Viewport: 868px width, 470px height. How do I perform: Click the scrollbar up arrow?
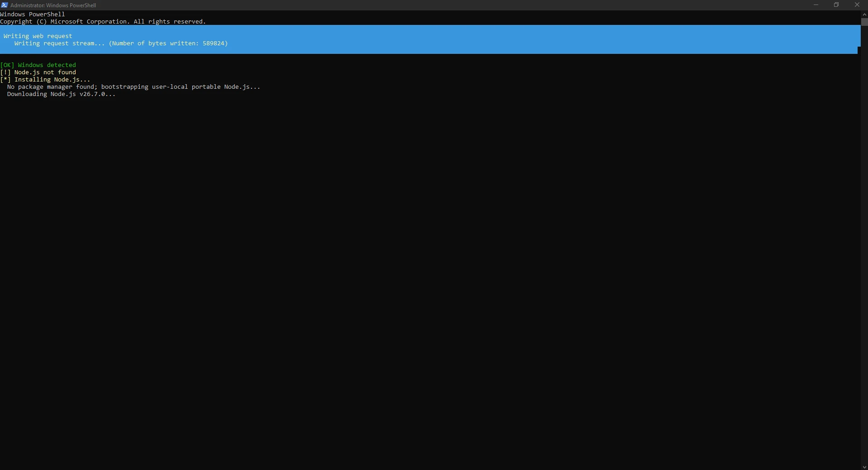pos(864,14)
